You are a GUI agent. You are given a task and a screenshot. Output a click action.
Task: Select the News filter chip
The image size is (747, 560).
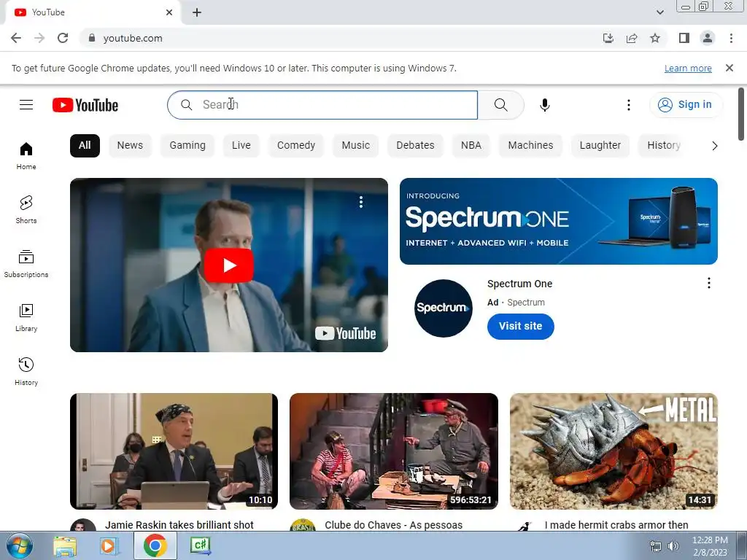tap(130, 146)
